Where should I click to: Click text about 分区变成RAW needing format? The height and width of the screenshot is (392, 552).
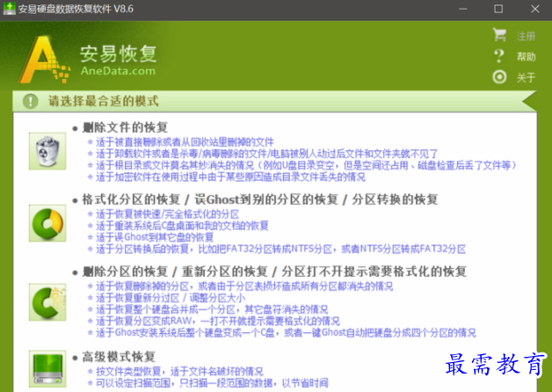coord(218,322)
